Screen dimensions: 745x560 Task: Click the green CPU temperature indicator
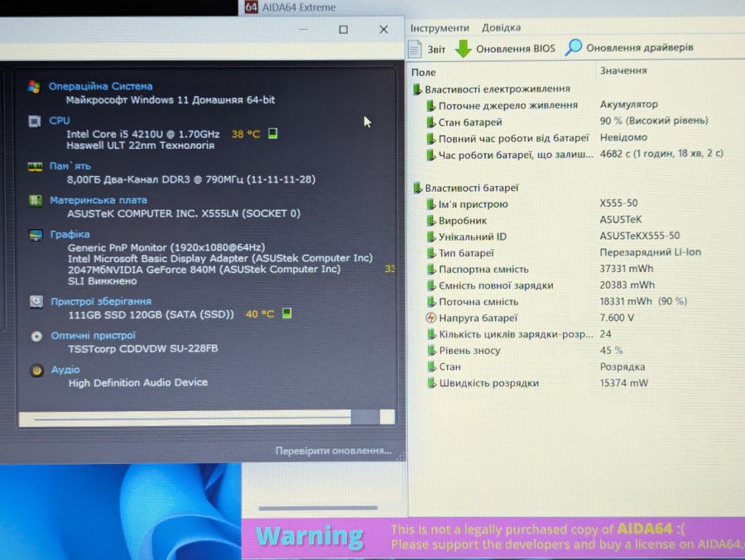272,133
